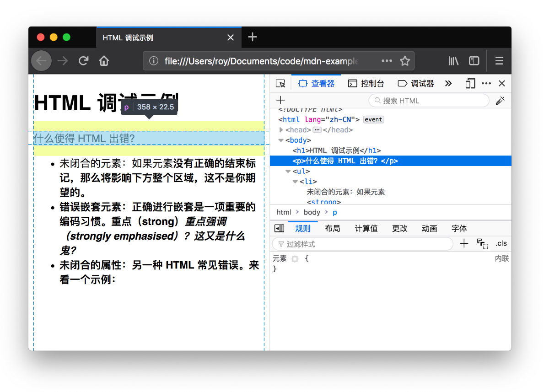Open the Library icon in toolbar
Image resolution: width=549 pixels, height=392 pixels.
[453, 61]
